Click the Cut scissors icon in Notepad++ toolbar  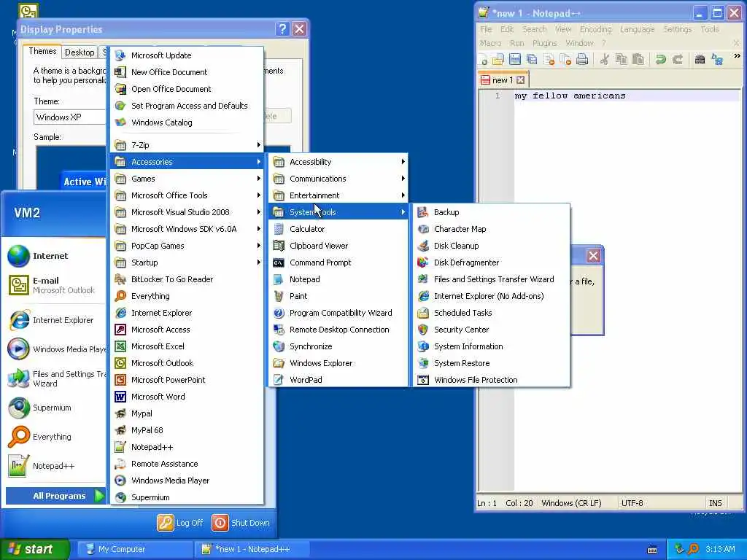point(604,60)
